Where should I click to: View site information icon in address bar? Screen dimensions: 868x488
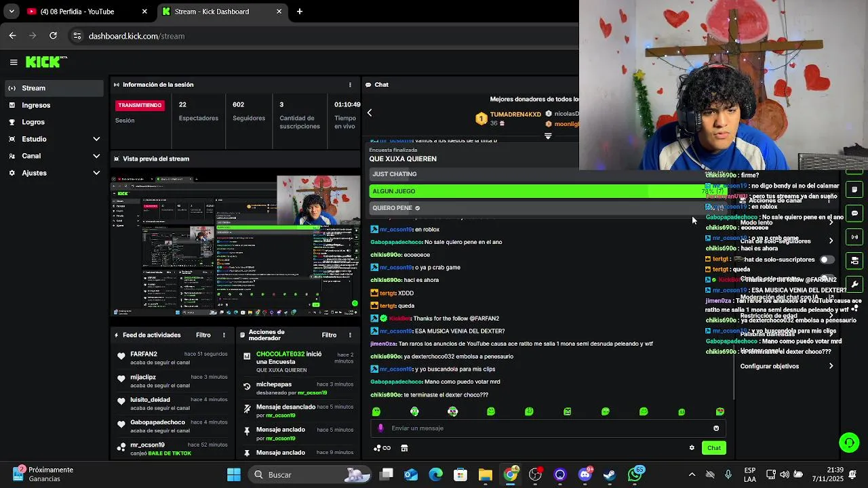point(77,36)
